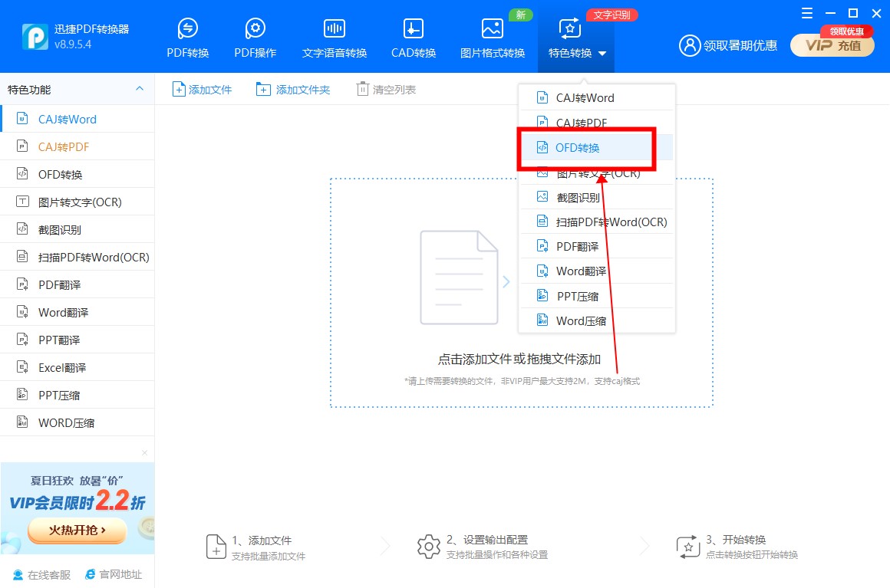The image size is (890, 588).
Task: Click the 添加文件 plus icon
Action: [x=178, y=90]
